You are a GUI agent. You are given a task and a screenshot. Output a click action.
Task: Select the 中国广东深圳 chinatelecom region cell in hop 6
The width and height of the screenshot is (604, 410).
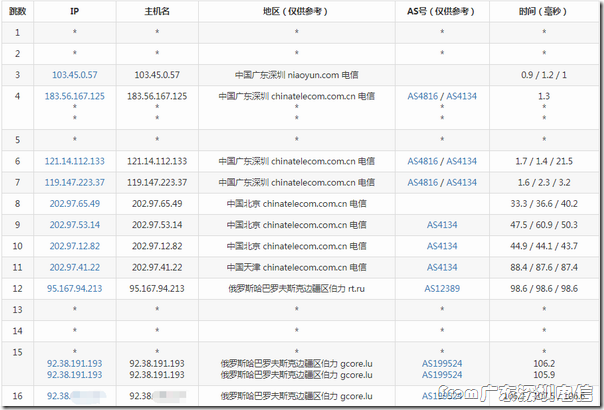[297, 161]
